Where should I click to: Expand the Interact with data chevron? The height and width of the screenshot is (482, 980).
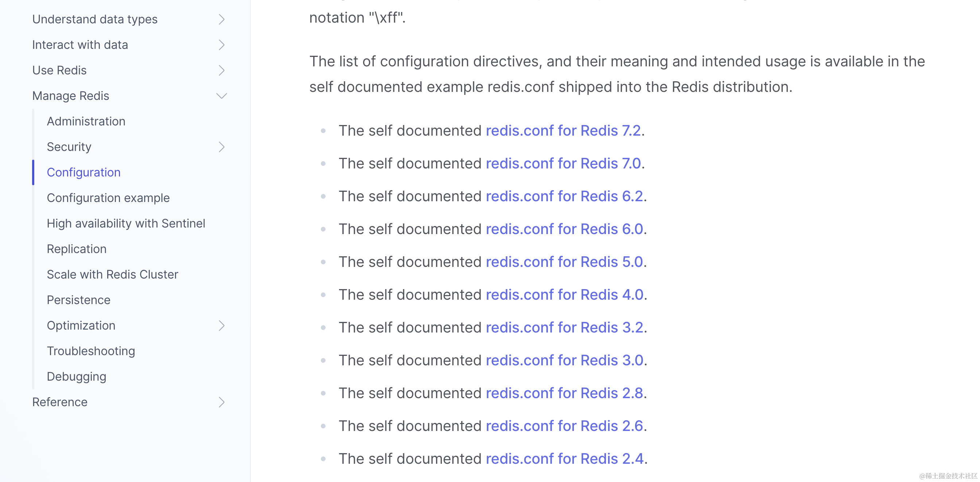click(x=221, y=45)
